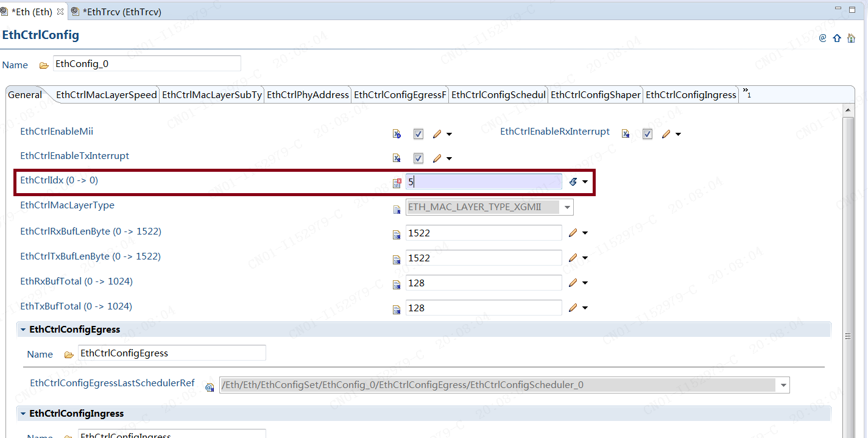
Task: Click the edit icon beside EthCtrlIdx value
Action: pyautogui.click(x=573, y=182)
